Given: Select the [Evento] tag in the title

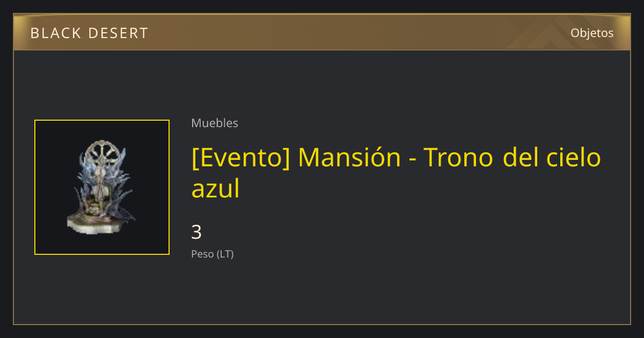Looking at the screenshot, I should [240, 158].
